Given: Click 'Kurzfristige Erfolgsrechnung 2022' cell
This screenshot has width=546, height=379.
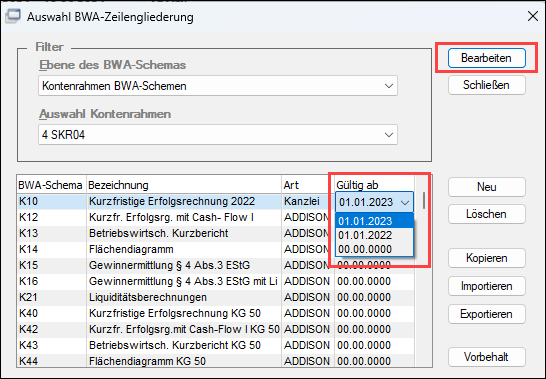Looking at the screenshot, I should point(184,201).
